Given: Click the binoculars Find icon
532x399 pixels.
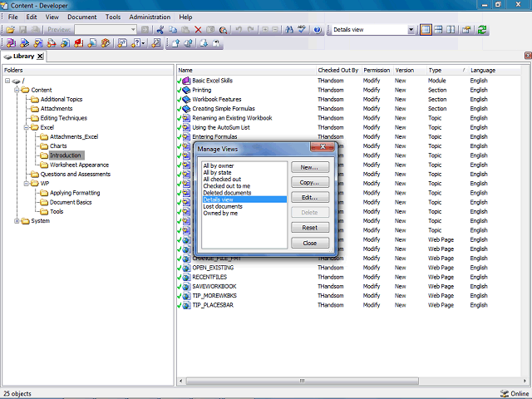Looking at the screenshot, I should coord(289,30).
